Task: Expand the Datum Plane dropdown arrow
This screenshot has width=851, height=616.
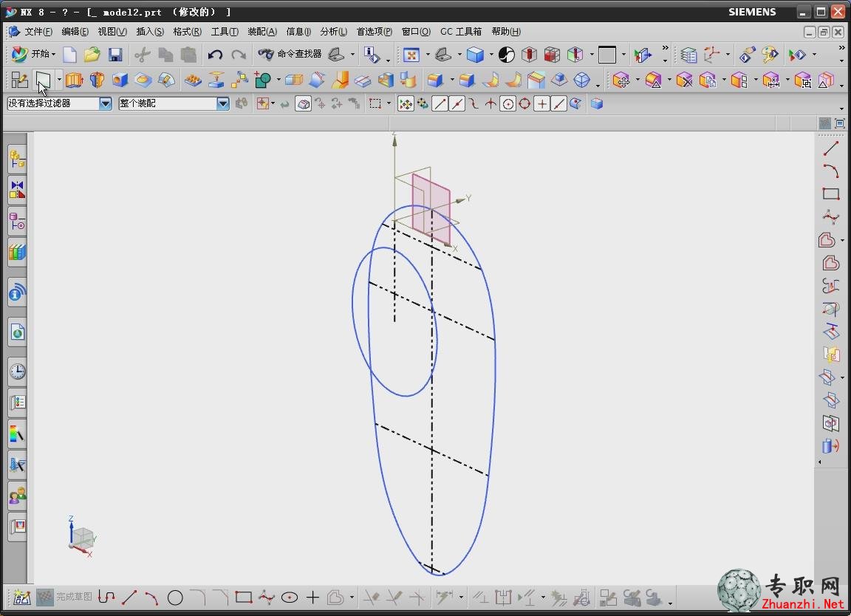Action: 58,81
